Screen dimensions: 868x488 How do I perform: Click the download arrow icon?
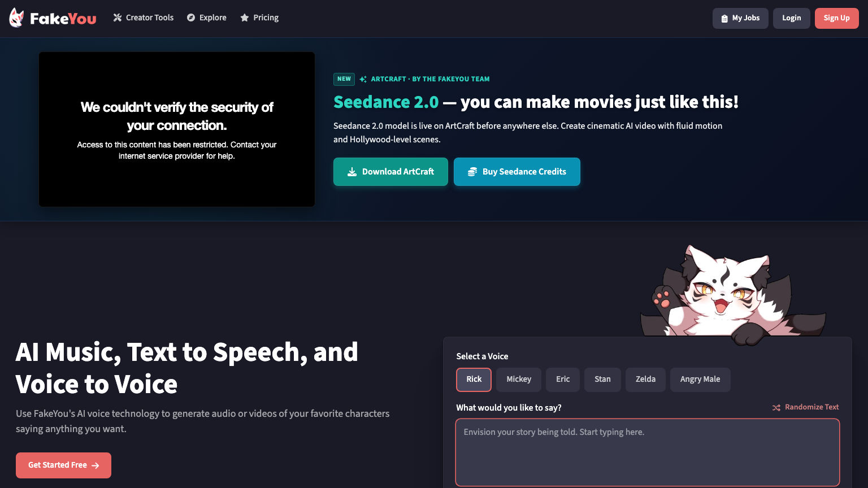tap(352, 172)
